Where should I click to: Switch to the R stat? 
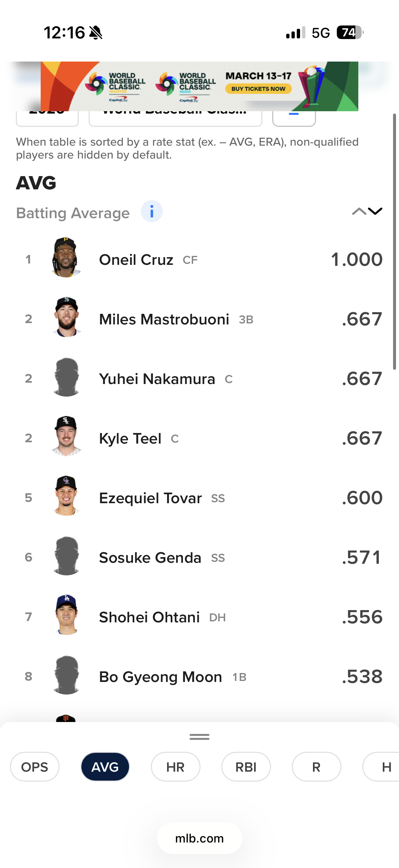[x=316, y=767]
